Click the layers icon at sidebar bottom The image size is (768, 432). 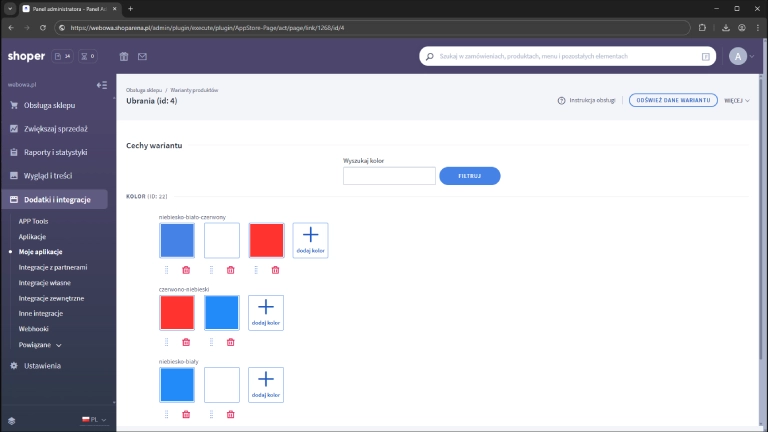tap(11, 420)
